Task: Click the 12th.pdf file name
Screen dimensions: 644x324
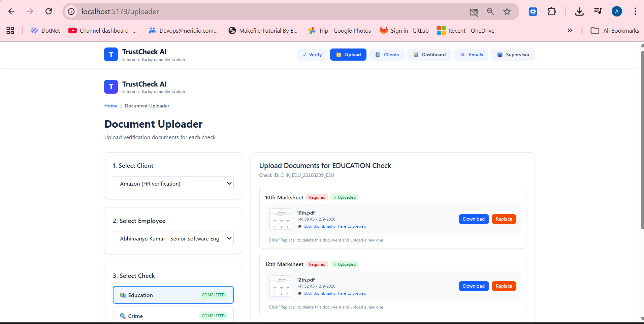Action: tap(305, 280)
